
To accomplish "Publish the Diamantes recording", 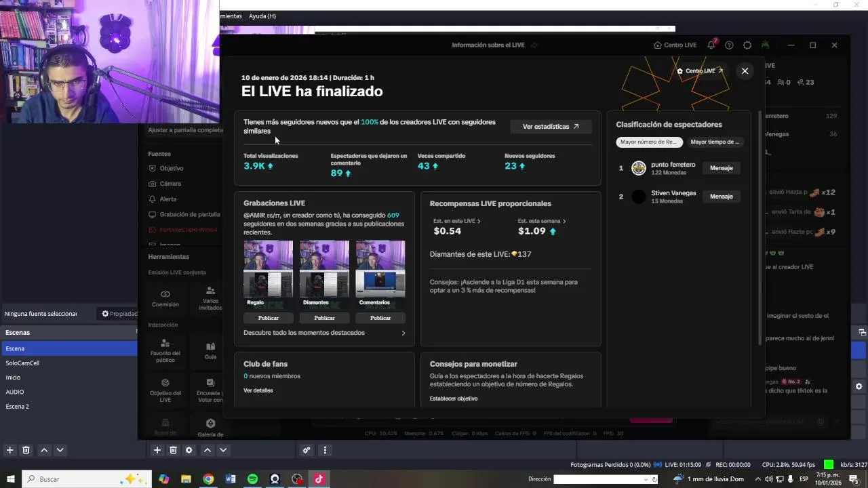I will pyautogui.click(x=324, y=318).
